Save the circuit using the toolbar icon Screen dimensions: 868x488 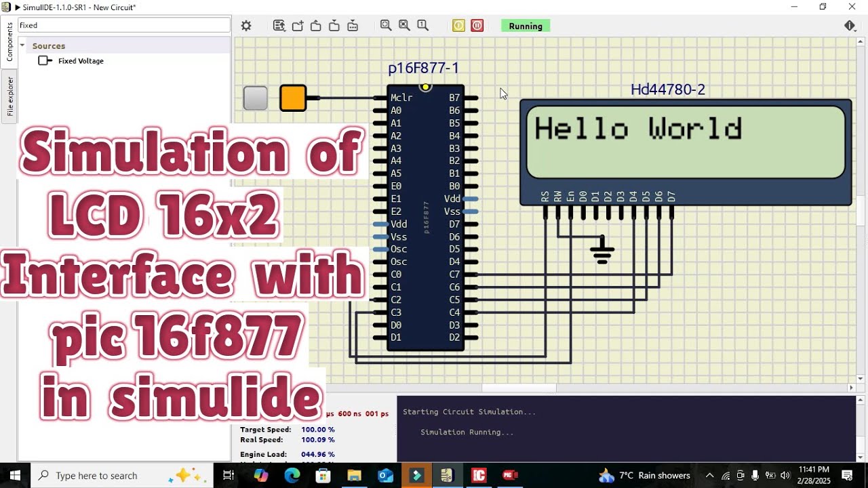334,26
